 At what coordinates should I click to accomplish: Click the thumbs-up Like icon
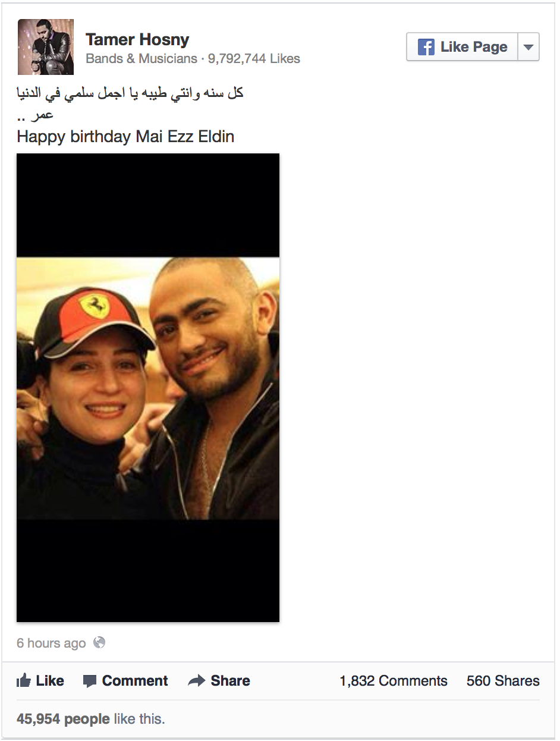24,680
